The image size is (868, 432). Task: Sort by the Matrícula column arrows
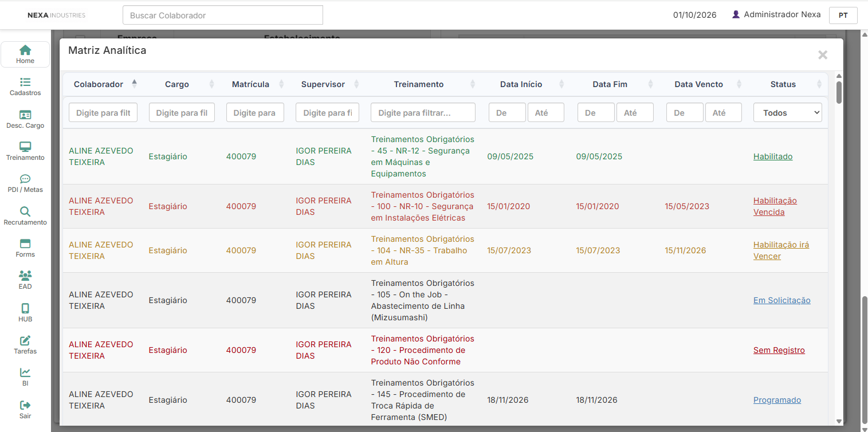281,84
